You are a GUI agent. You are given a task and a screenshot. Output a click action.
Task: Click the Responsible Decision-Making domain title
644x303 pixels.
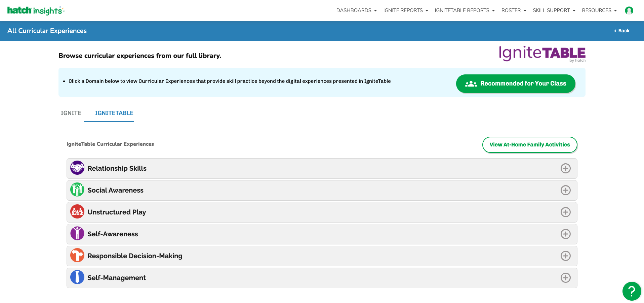click(135, 256)
